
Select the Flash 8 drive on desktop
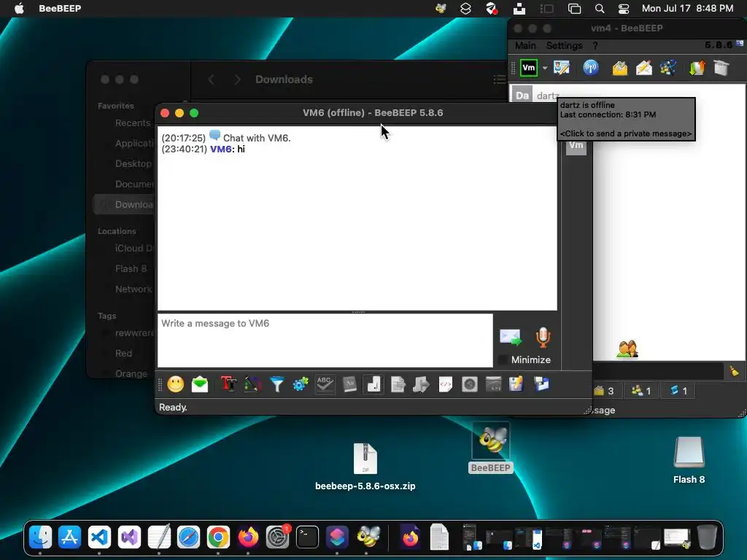point(689,460)
